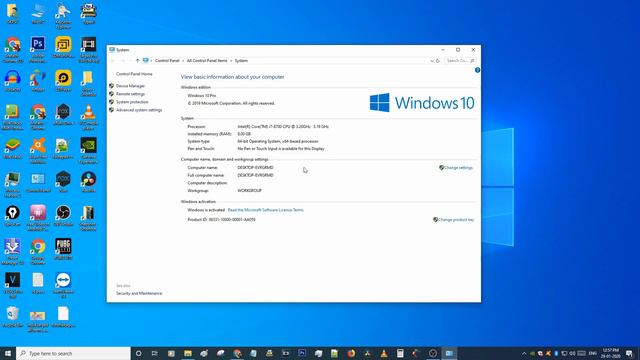The height and width of the screenshot is (360, 640).
Task: Refresh the System window address bar
Action: pos(438,61)
